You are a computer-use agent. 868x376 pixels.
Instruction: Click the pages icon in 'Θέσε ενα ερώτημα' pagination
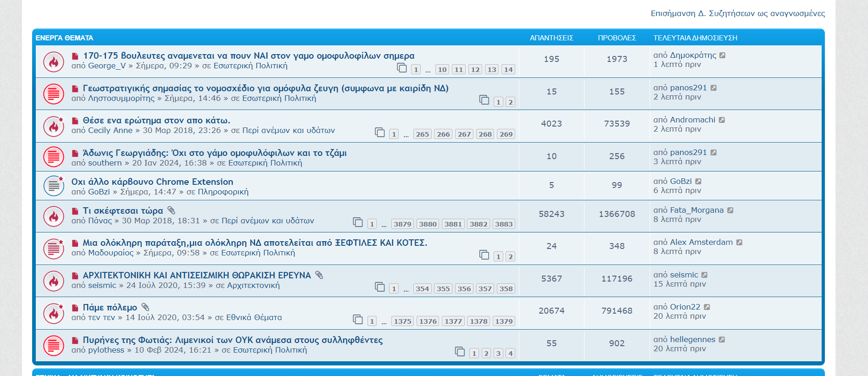380,133
